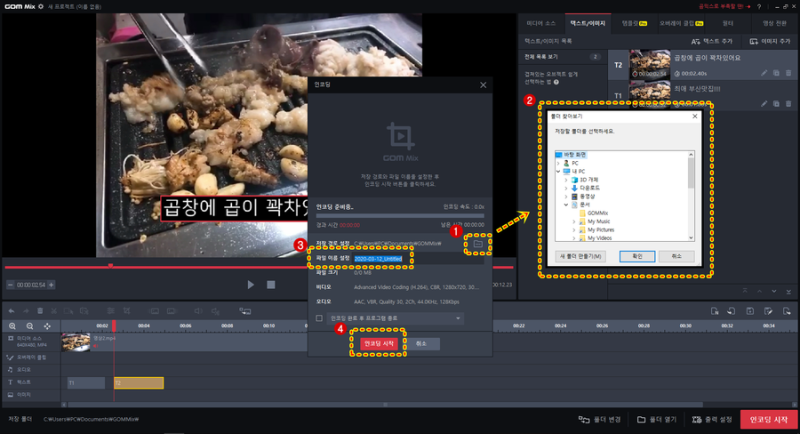Select the T2 text clip on timeline

139,383
